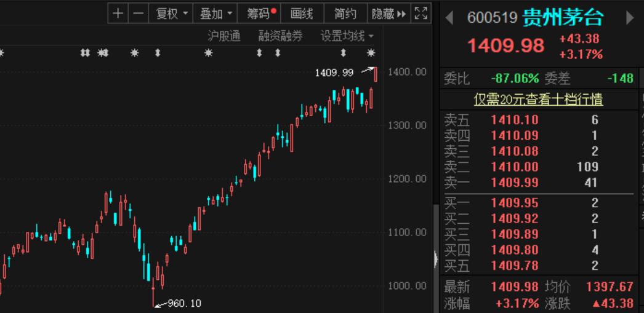Image resolution: width=644 pixels, height=313 pixels.
Task: Select the 融资融券 indicator
Action: coord(281,36)
